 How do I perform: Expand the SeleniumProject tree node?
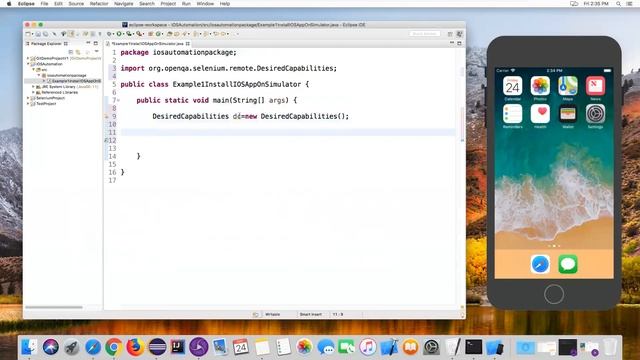pyautogui.click(x=28, y=98)
